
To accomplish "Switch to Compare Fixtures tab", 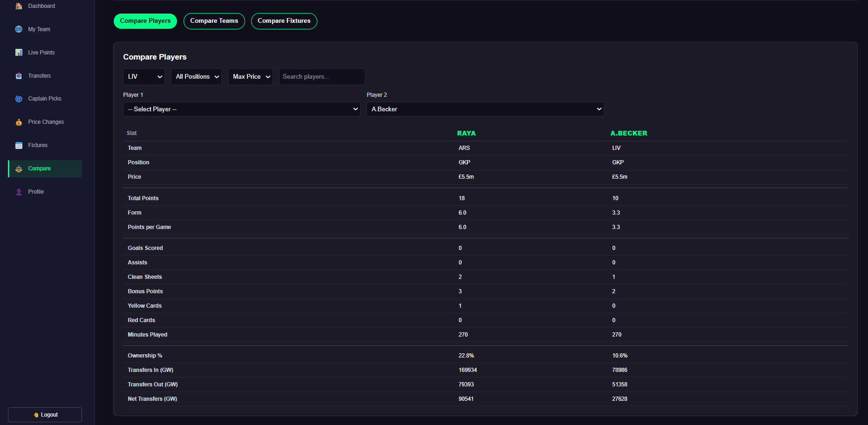I will [x=284, y=21].
